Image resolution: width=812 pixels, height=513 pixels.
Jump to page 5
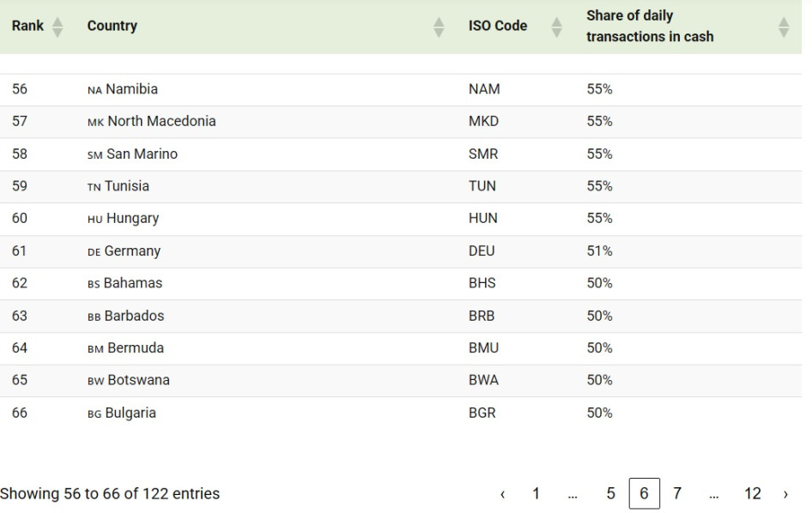[610, 493]
